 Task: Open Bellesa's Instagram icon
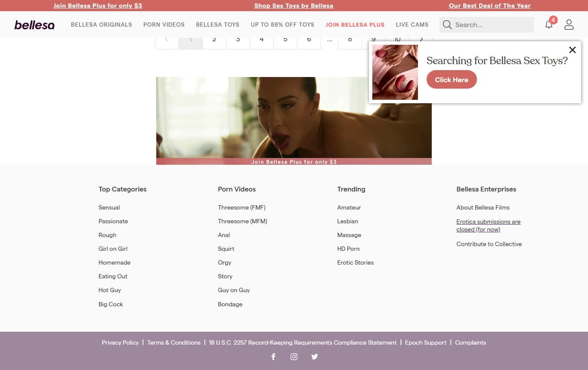click(294, 357)
